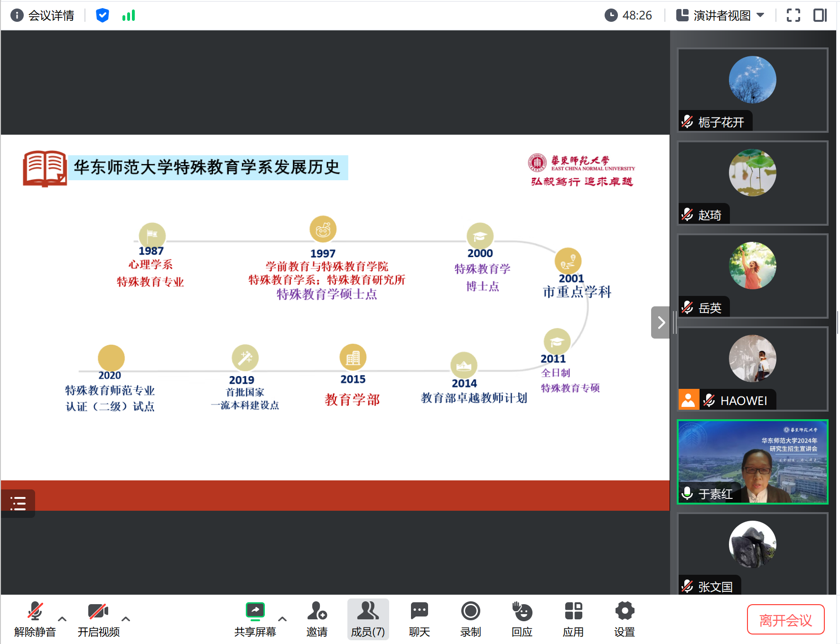Click the 2015 timeline marker
Image resolution: width=840 pixels, height=644 pixels.
tap(353, 357)
